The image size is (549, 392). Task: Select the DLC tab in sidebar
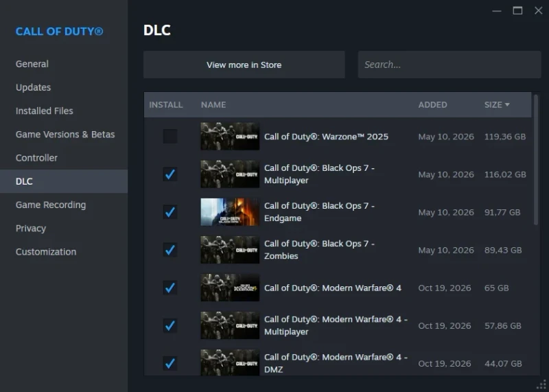tap(64, 181)
